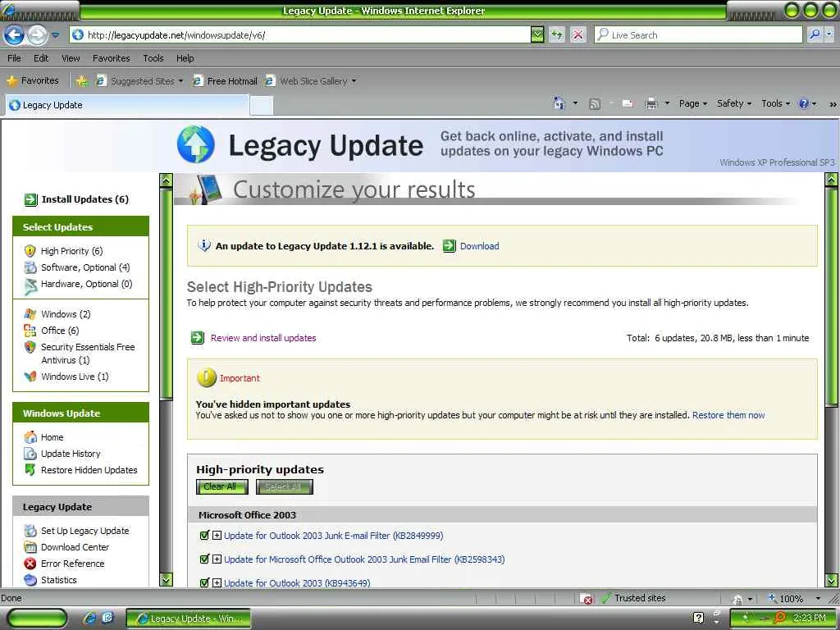This screenshot has height=630, width=840.
Task: Click the Office icon in sidebar
Action: coord(30,331)
